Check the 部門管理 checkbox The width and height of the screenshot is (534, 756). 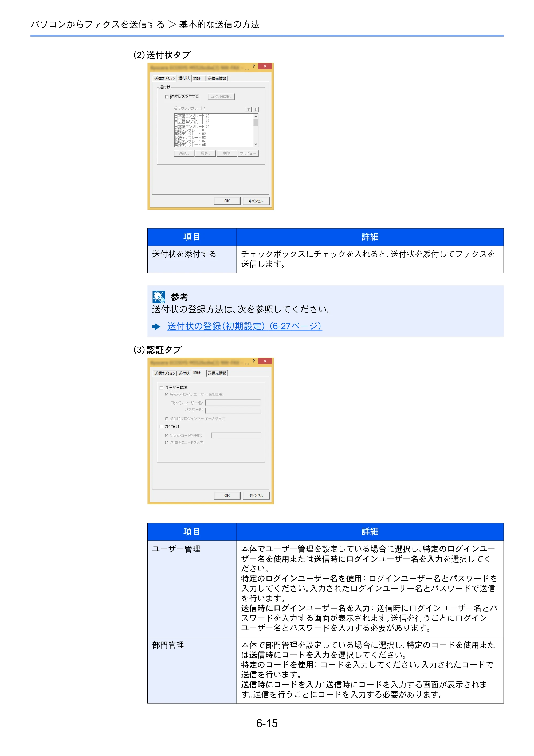161,426
